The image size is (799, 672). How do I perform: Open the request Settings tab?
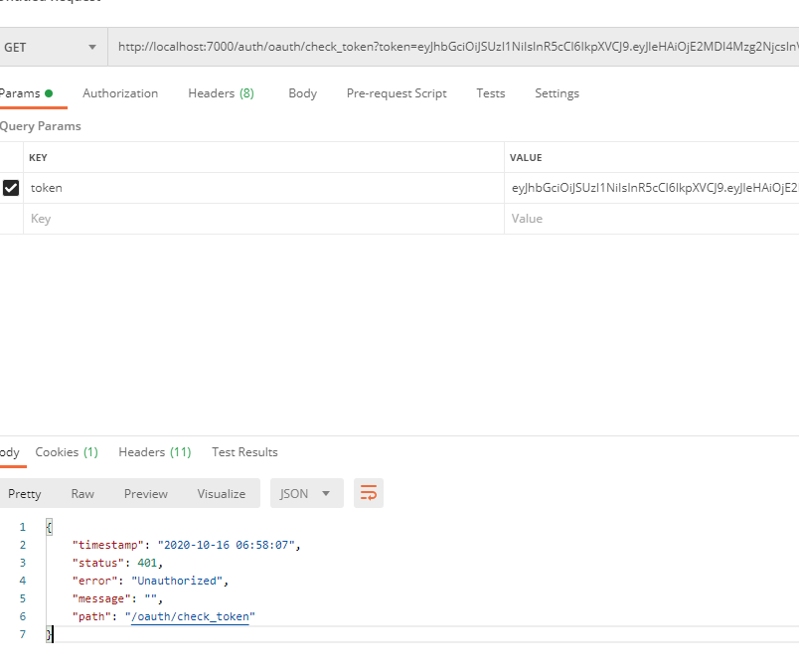point(557,93)
